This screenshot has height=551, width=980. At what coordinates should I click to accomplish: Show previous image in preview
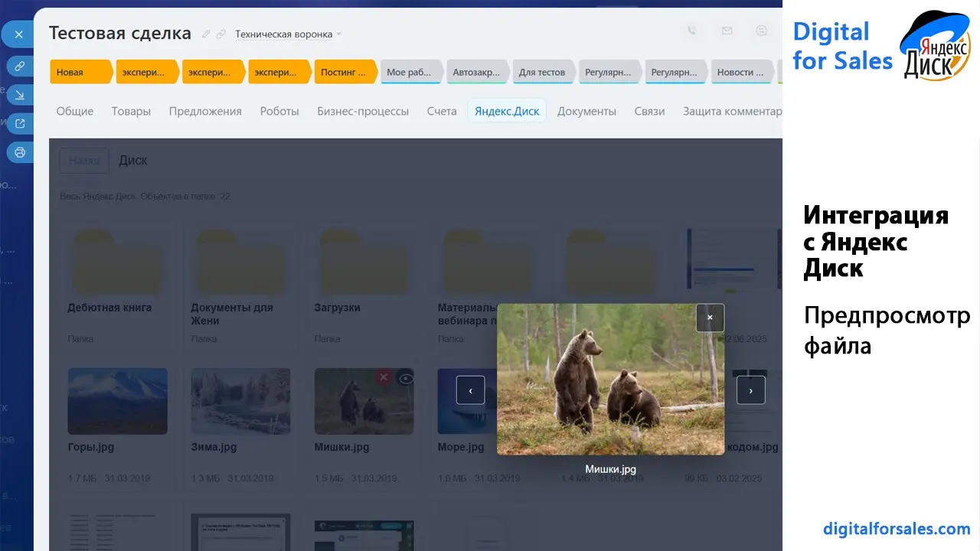[470, 390]
